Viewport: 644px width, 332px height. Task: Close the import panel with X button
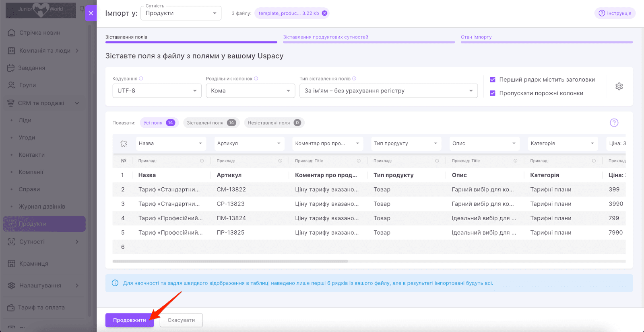pos(91,13)
